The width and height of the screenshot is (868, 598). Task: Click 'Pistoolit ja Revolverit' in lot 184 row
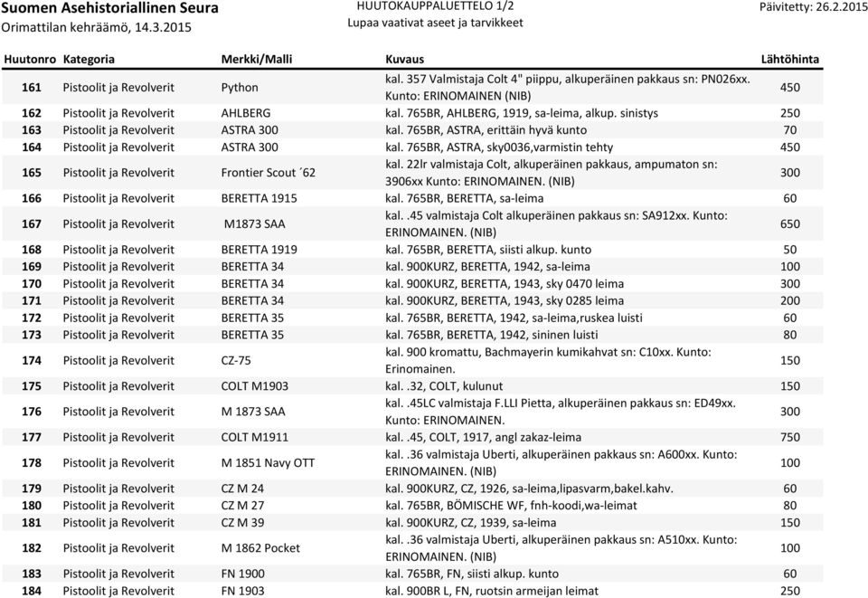(118, 591)
